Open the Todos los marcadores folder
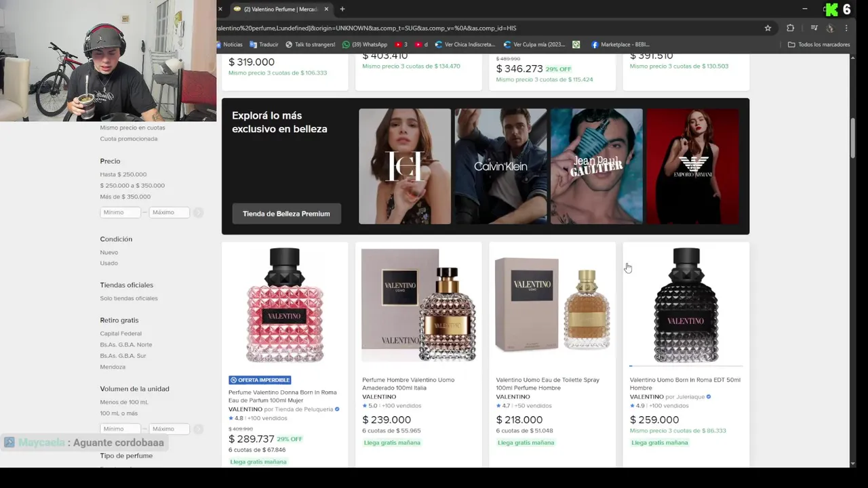Screen dimensions: 868x488 pyautogui.click(x=818, y=45)
